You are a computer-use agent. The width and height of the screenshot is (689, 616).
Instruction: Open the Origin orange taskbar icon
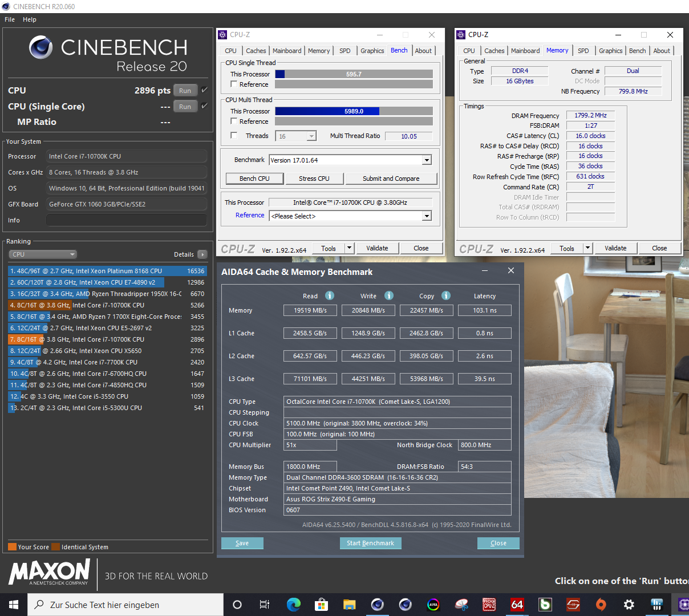[601, 605]
